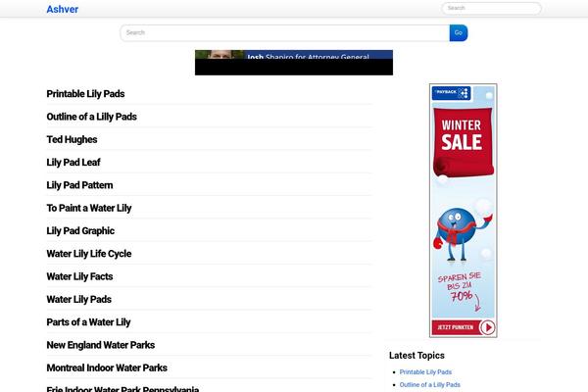Click into the large center search box
588x392 pixels.
click(x=284, y=32)
